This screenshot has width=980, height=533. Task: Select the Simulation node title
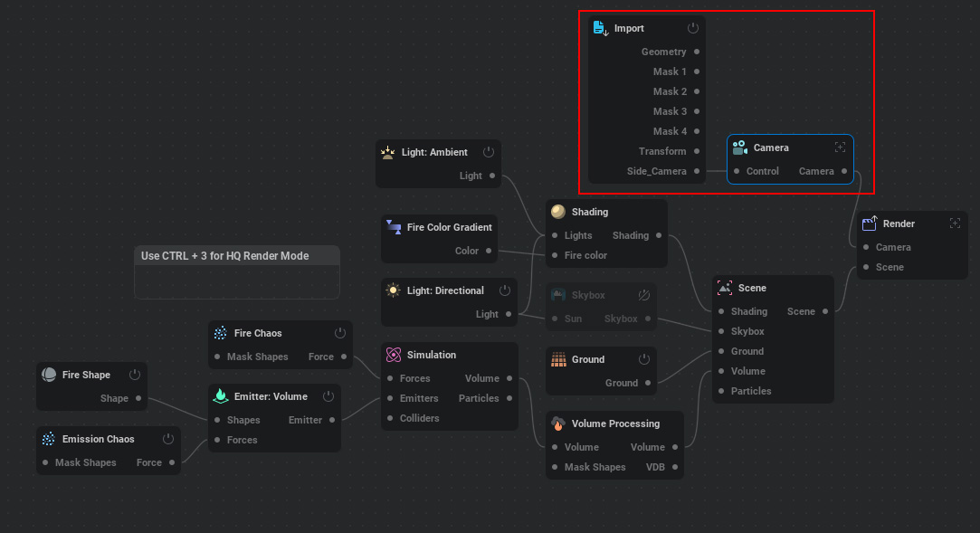pos(432,355)
